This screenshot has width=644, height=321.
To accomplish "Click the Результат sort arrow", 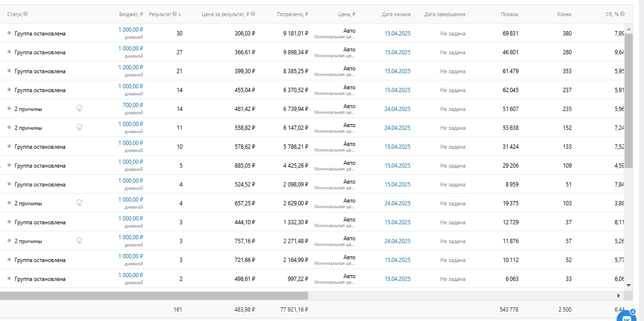I will pyautogui.click(x=180, y=14).
